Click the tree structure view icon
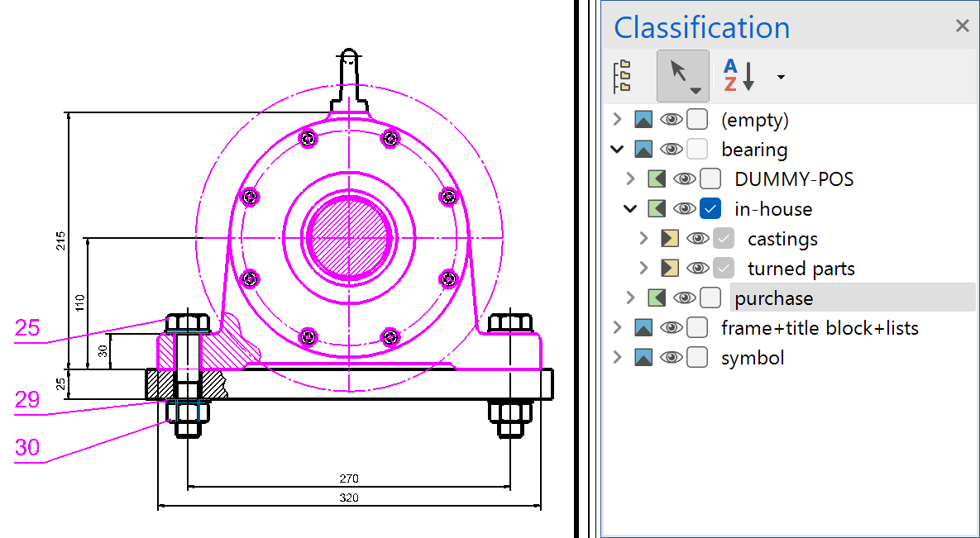The image size is (980, 538). [x=622, y=76]
